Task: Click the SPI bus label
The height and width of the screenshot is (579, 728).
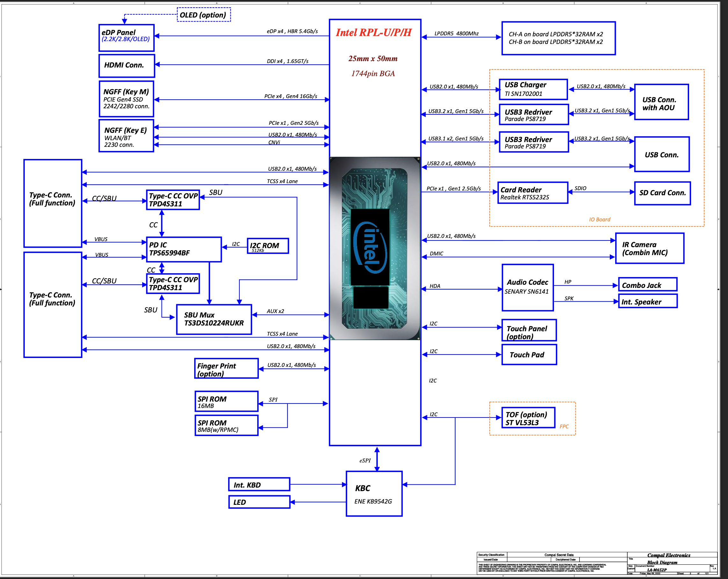Action: click(273, 399)
